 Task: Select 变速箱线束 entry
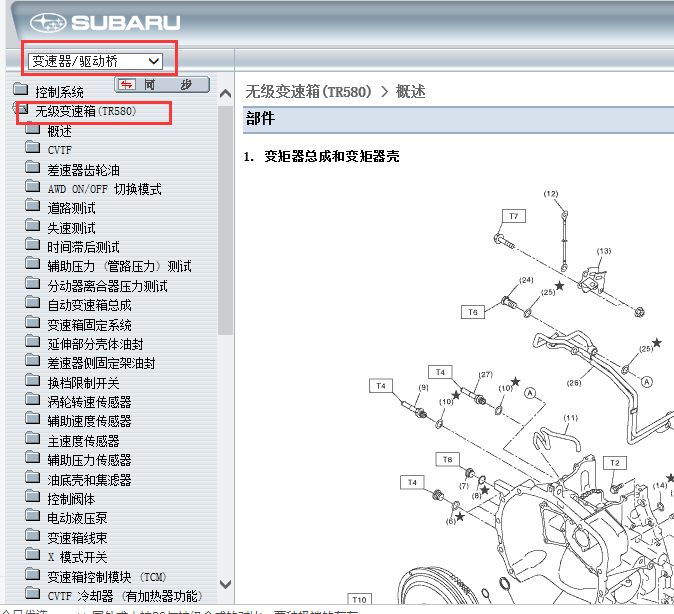77,537
